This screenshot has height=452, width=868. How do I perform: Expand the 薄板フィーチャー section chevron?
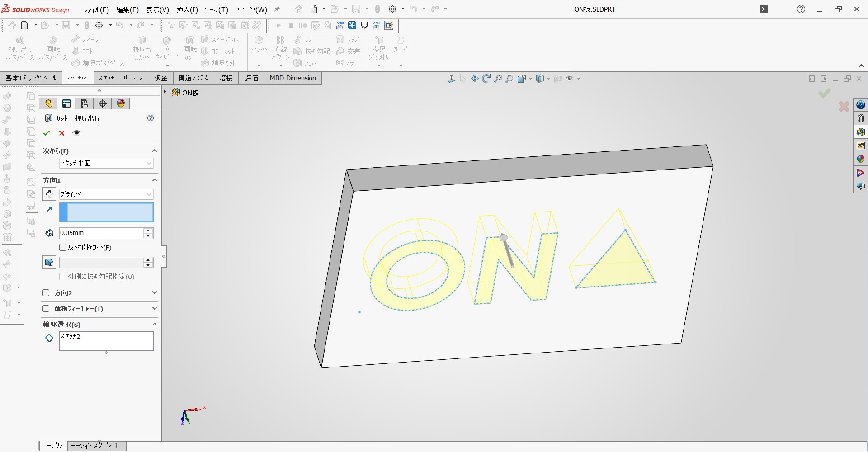[154, 308]
